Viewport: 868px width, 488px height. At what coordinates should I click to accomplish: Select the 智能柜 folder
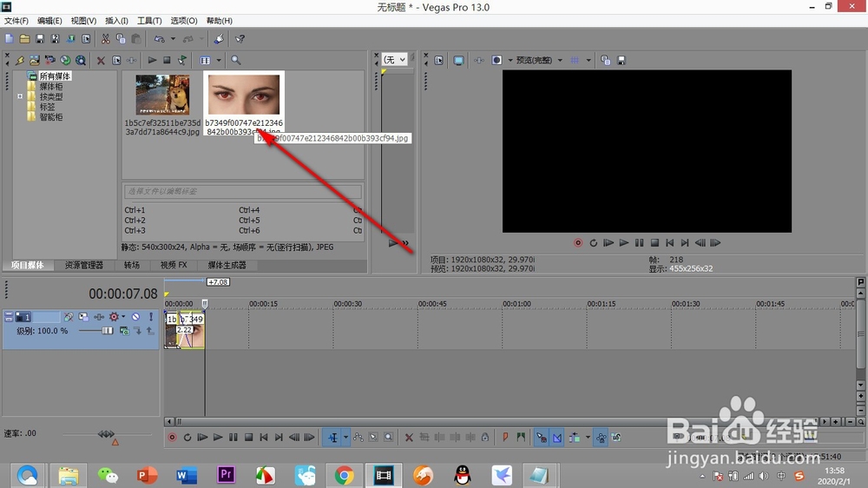click(50, 117)
